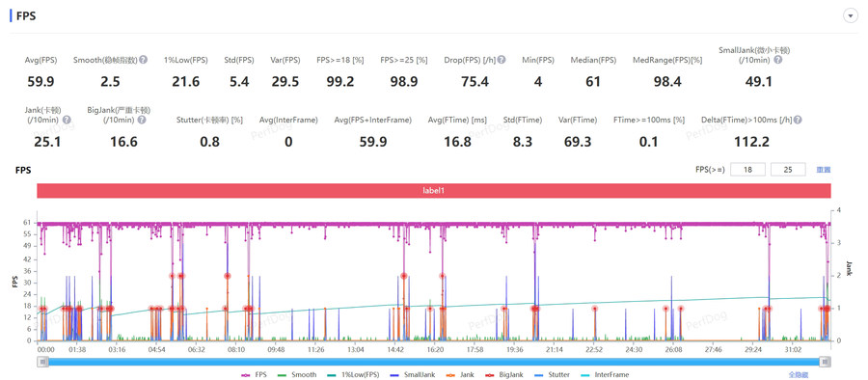Select the Drop(FPS) value 75.4
Image resolution: width=868 pixels, height=380 pixels.
475,82
